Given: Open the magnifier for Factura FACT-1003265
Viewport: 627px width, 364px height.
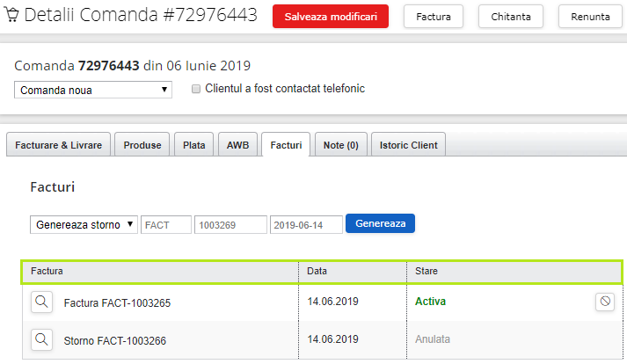Looking at the screenshot, I should [40, 302].
